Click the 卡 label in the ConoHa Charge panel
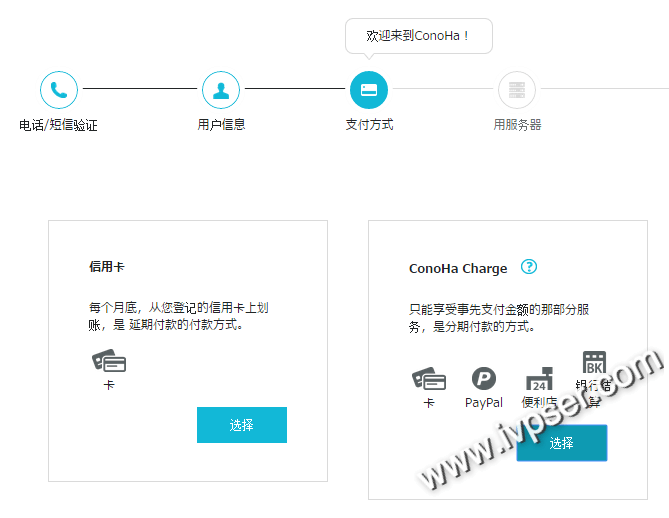The height and width of the screenshot is (518, 669). coord(429,402)
